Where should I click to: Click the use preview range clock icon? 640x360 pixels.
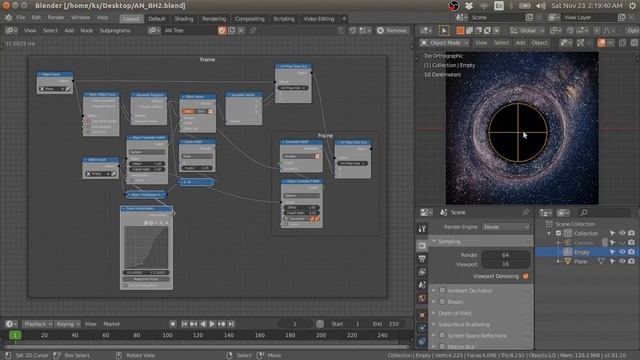pos(320,324)
